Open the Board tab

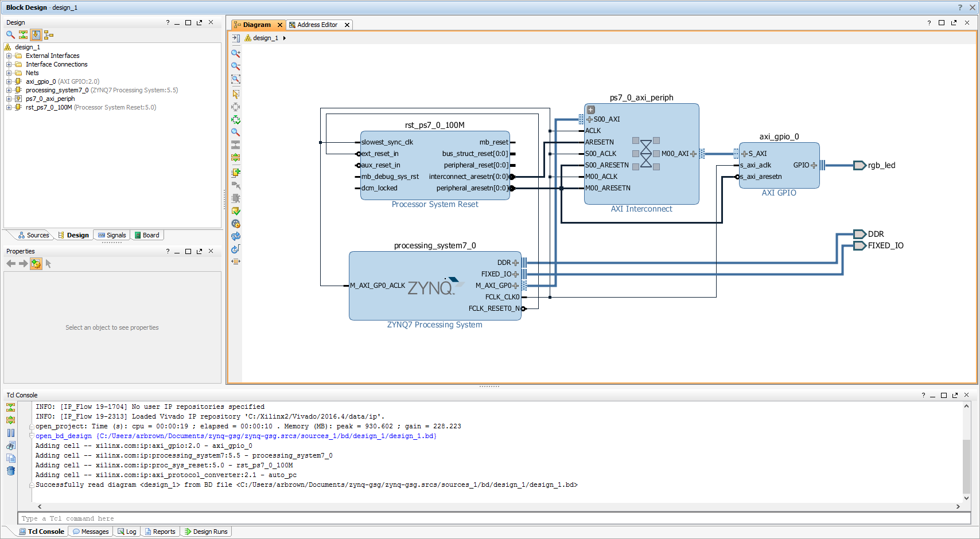coord(147,235)
